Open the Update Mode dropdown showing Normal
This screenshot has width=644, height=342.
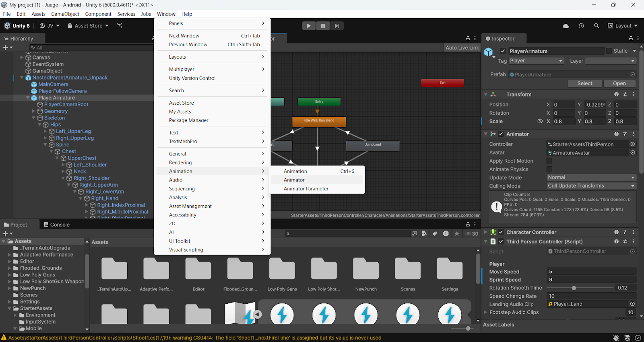(x=591, y=177)
